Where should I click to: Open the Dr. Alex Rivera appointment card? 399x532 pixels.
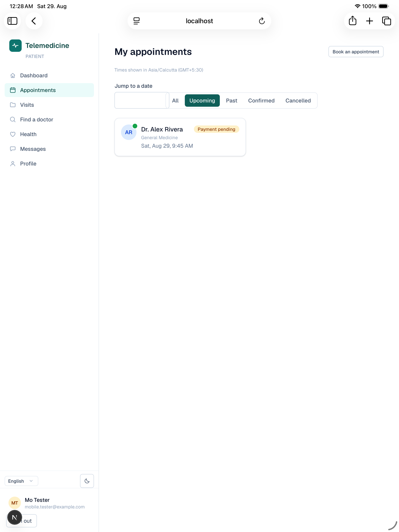(x=180, y=137)
